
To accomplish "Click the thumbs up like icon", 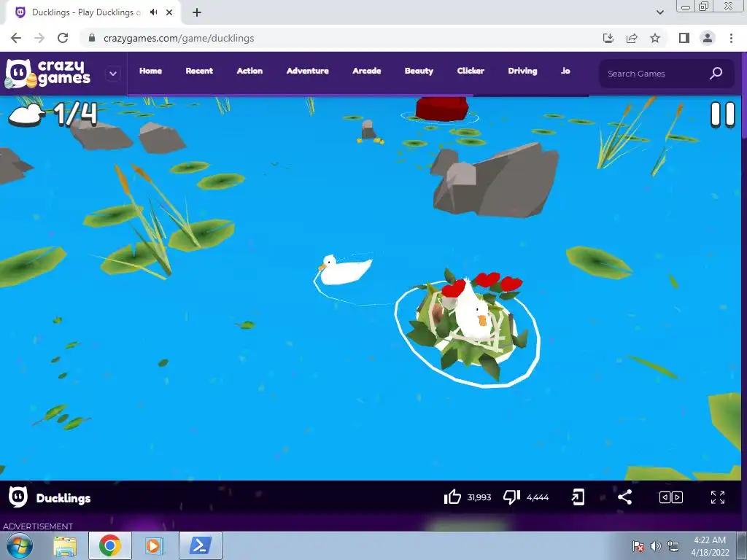I will (452, 497).
